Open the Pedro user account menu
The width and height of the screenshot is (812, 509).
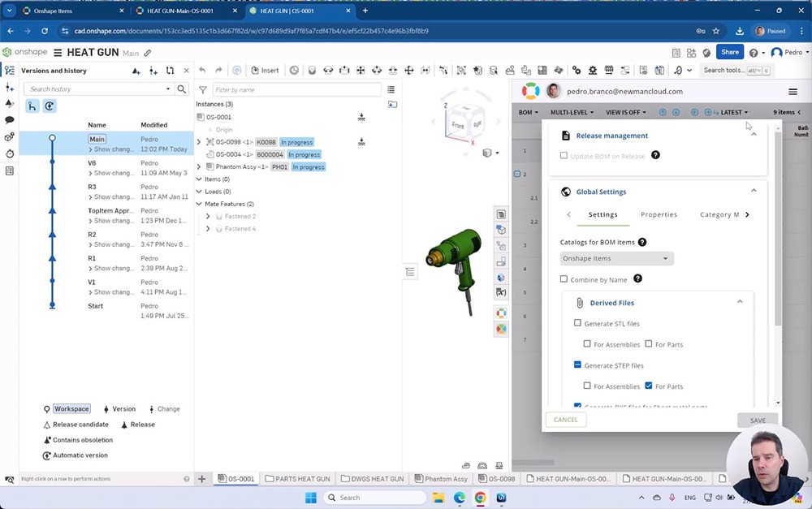(790, 52)
